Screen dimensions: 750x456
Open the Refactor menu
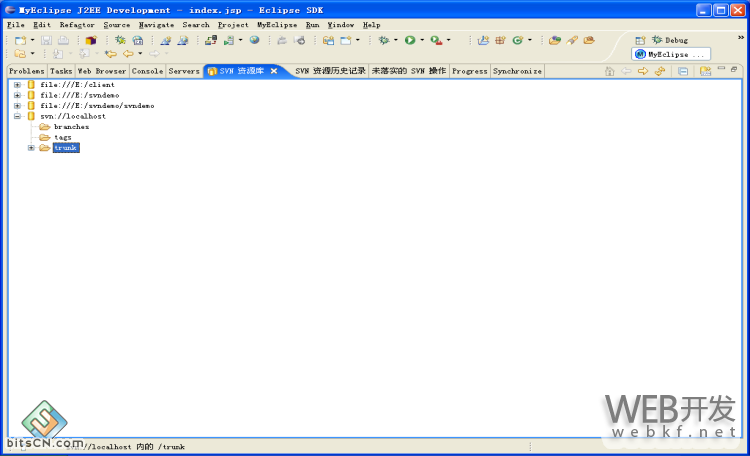point(77,25)
